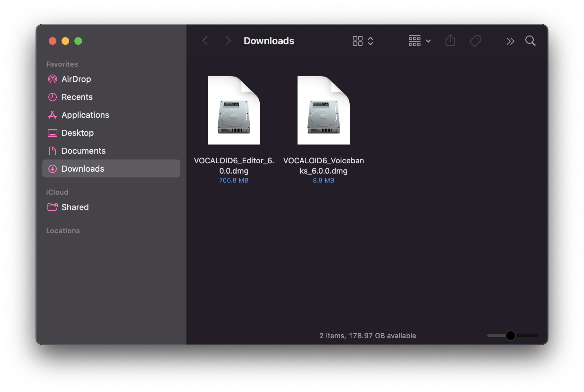Click the Favorites section header
Viewport: 584px width, 392px height.
point(62,64)
